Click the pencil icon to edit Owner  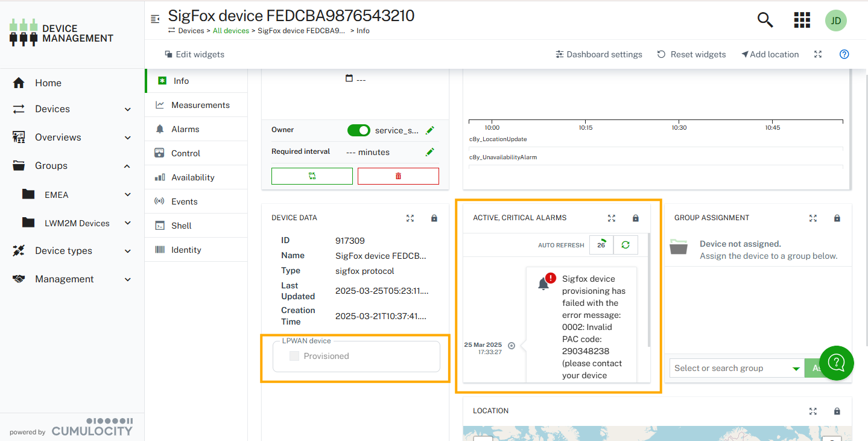(x=429, y=130)
